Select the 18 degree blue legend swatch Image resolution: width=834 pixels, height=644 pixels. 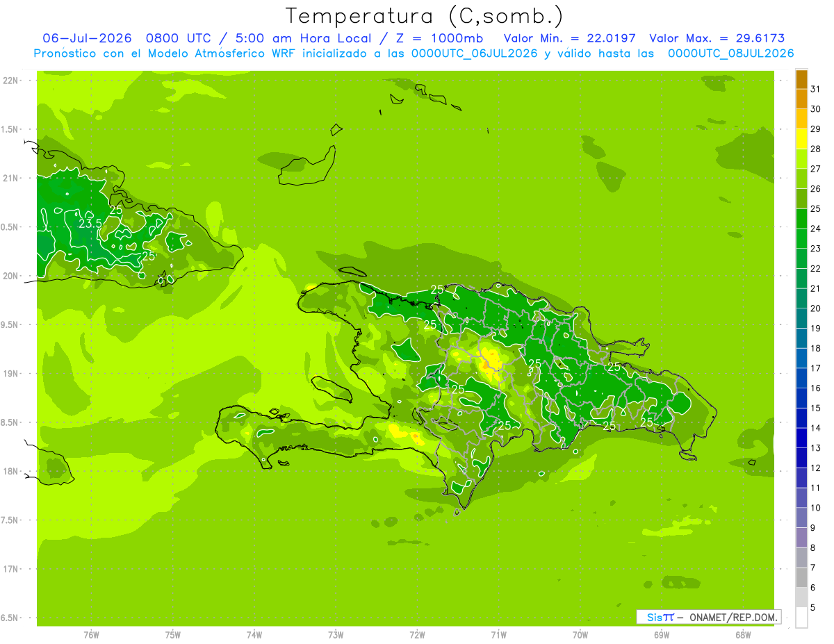pyautogui.click(x=801, y=339)
